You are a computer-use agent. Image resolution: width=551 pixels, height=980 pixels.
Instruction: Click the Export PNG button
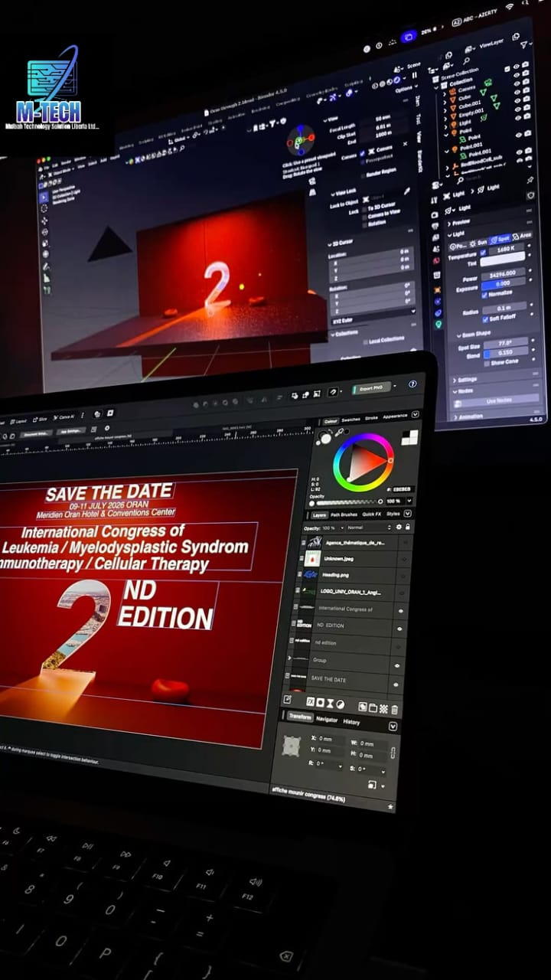tap(372, 388)
